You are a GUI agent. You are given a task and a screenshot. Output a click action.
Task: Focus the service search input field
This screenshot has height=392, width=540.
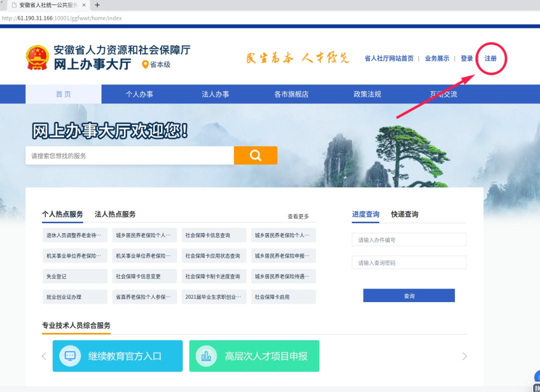tap(129, 156)
